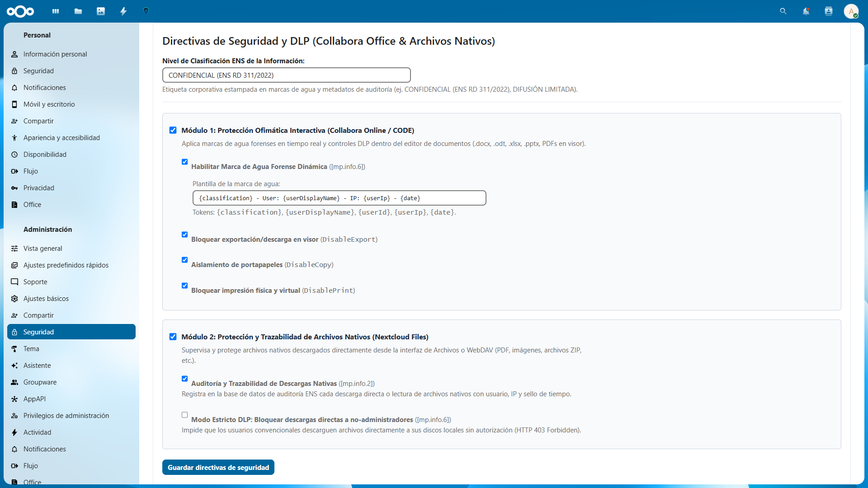868x488 pixels.
Task: Toggle Bloquear impresión física y virtual checkbox
Action: 184,286
